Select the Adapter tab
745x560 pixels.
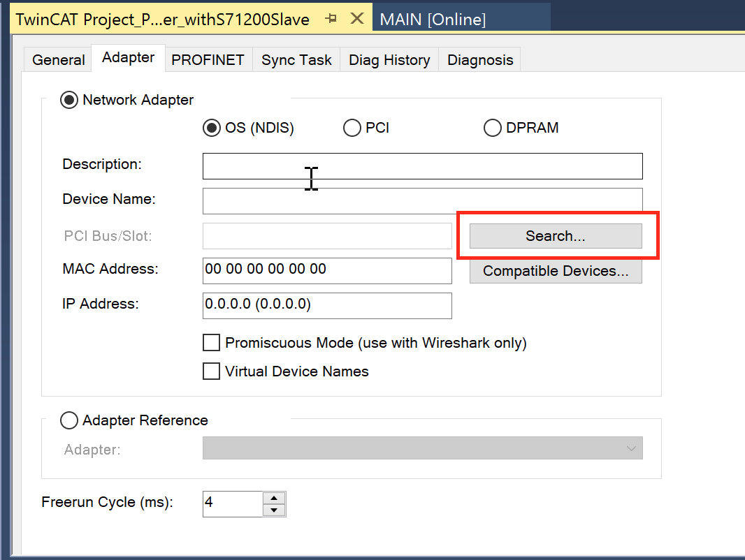(129, 57)
